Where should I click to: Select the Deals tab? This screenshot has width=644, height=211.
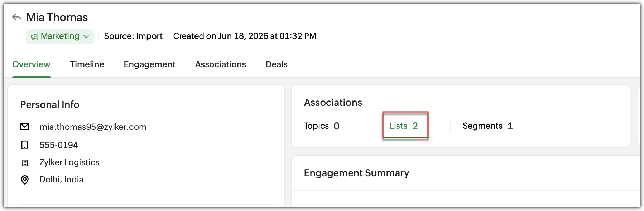tap(277, 64)
